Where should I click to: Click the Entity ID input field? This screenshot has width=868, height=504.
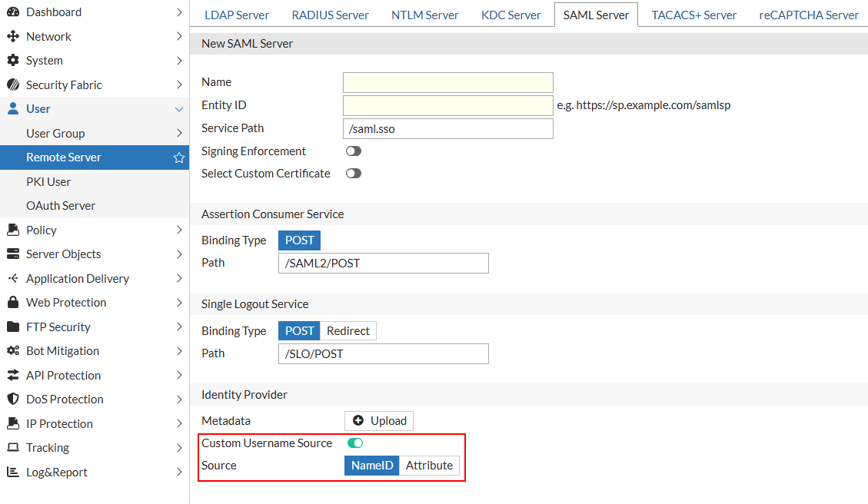tap(447, 105)
